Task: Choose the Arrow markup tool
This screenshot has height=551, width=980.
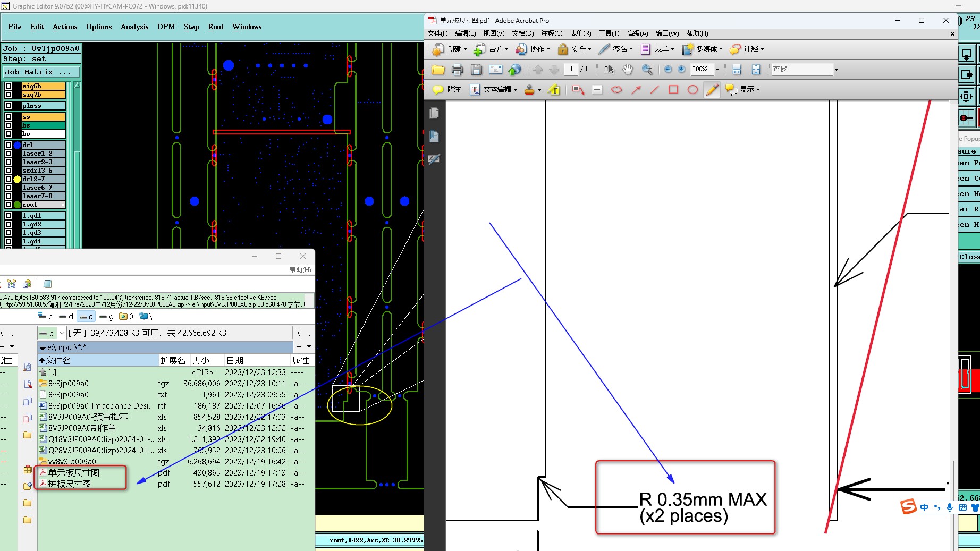Action: pos(636,90)
